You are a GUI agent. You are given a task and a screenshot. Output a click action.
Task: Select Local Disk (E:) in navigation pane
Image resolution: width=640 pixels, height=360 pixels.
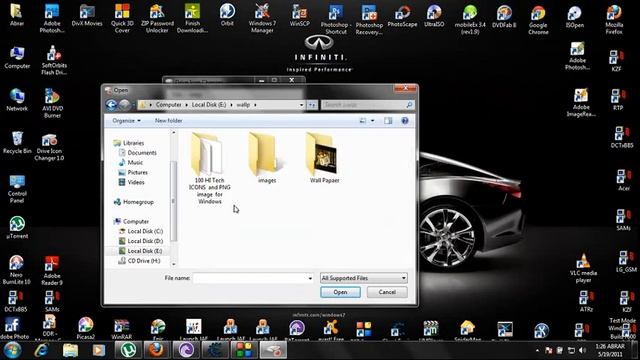pos(144,251)
